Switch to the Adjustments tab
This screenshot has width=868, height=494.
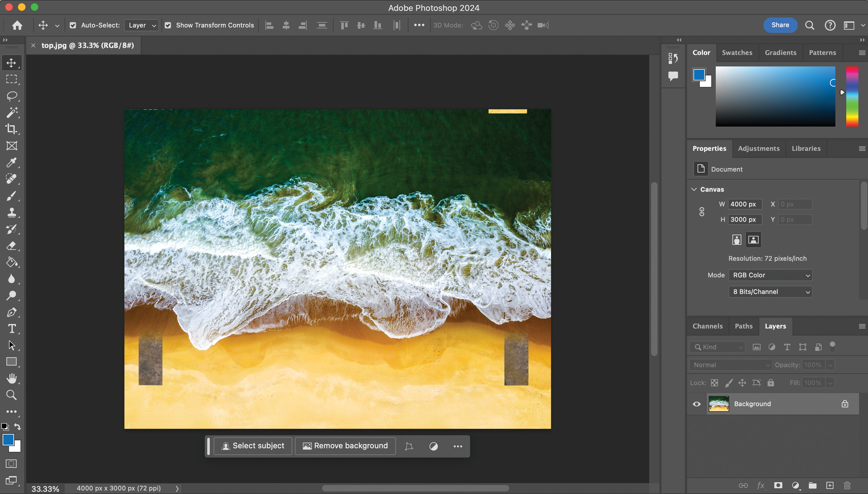(x=758, y=148)
